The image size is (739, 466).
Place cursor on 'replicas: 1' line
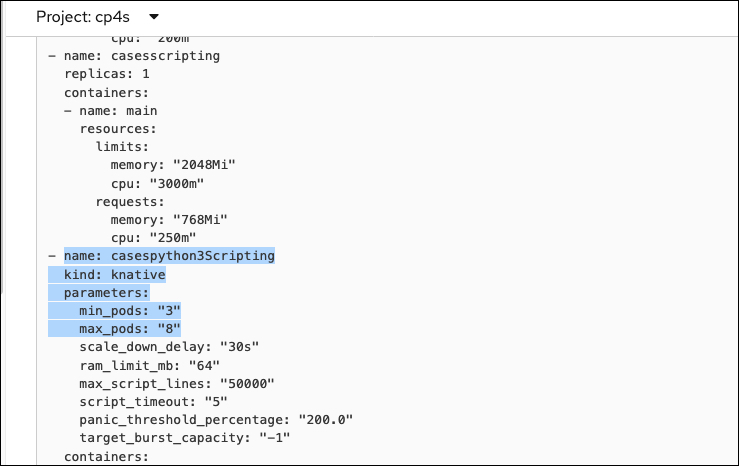click(x=107, y=74)
